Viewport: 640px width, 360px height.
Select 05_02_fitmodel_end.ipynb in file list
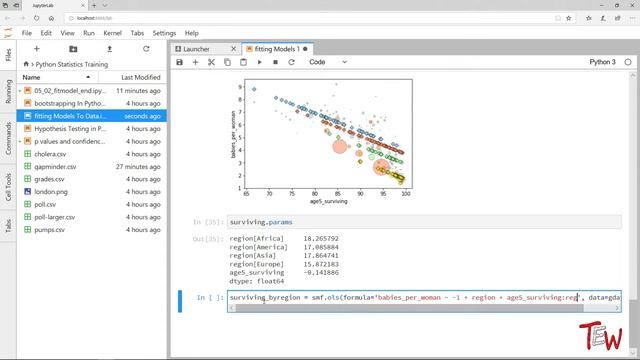(92, 91)
